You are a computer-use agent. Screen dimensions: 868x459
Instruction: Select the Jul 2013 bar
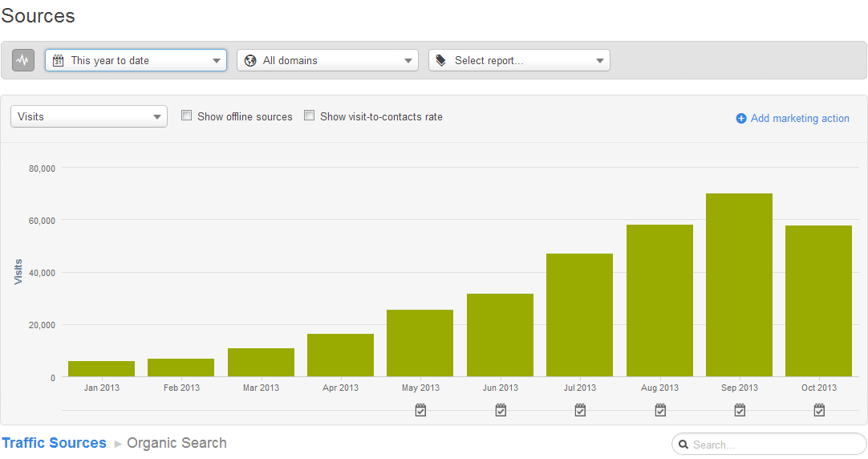click(x=579, y=315)
